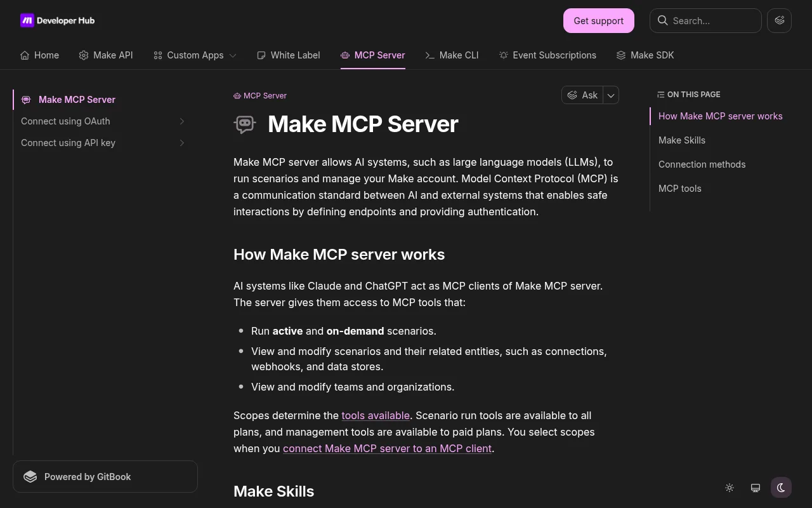Open 'connect Make MCP server to an MCP client' link
Image resolution: width=812 pixels, height=508 pixels.
coord(388,448)
